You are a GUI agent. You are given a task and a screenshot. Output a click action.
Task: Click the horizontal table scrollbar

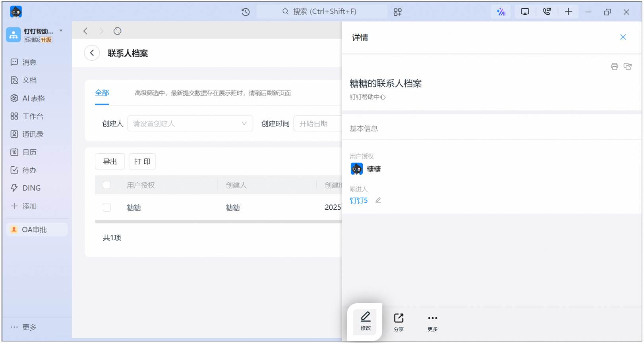[x=218, y=222]
